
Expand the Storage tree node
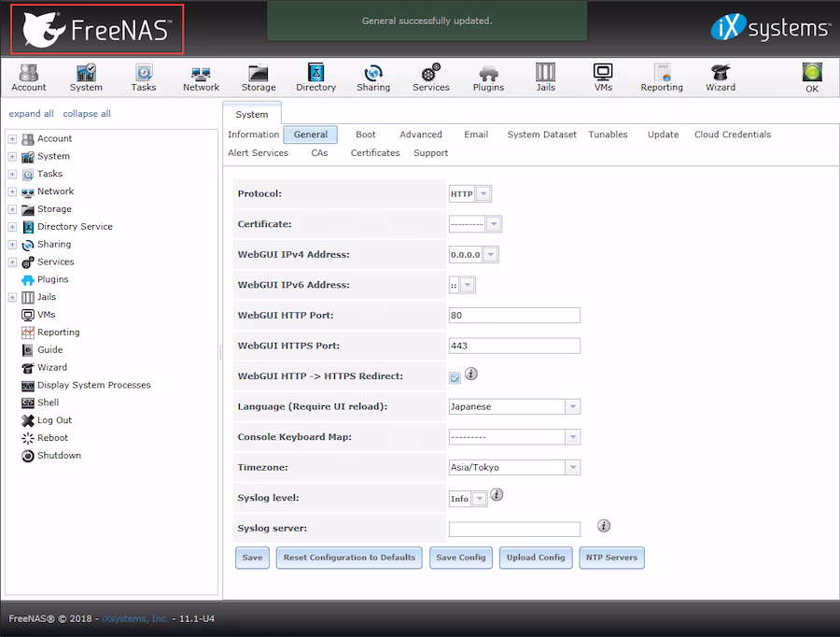point(12,209)
